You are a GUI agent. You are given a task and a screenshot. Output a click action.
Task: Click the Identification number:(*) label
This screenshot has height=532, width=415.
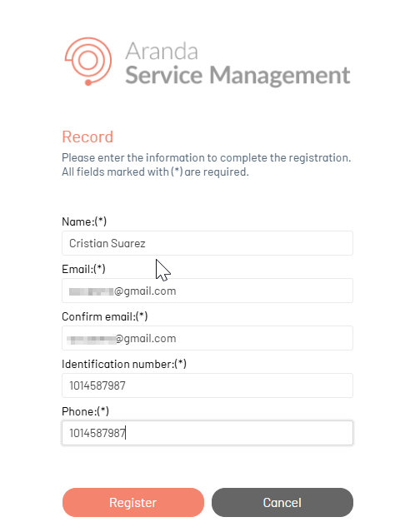[124, 364]
